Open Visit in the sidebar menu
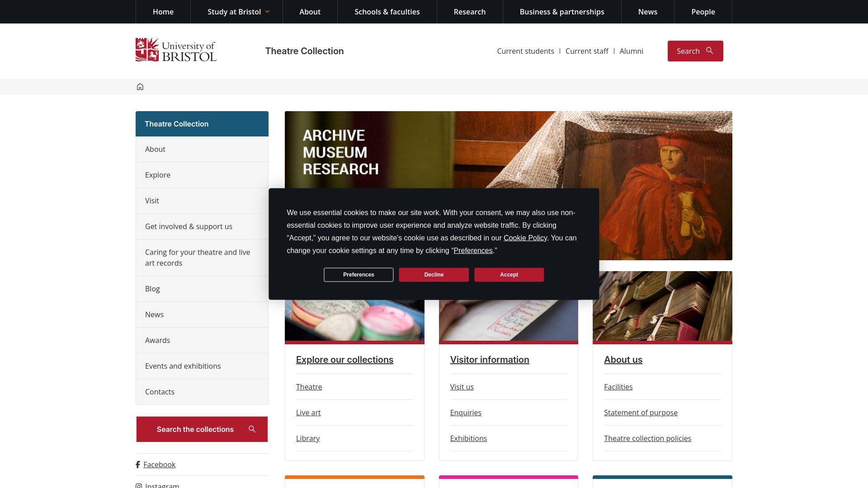 point(202,201)
